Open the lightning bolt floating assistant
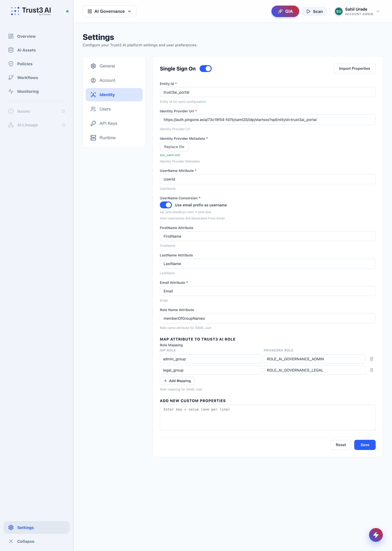 coord(376,535)
